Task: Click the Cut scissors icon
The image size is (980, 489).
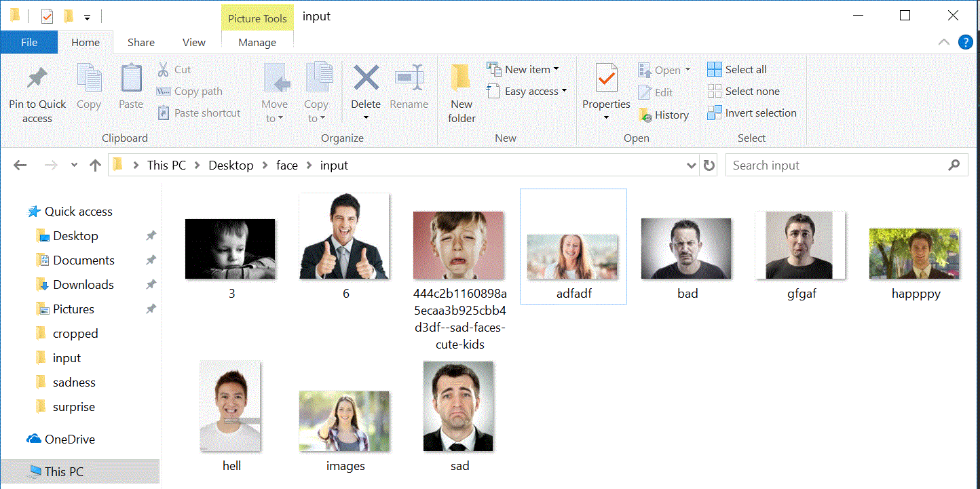Action: click(x=163, y=69)
